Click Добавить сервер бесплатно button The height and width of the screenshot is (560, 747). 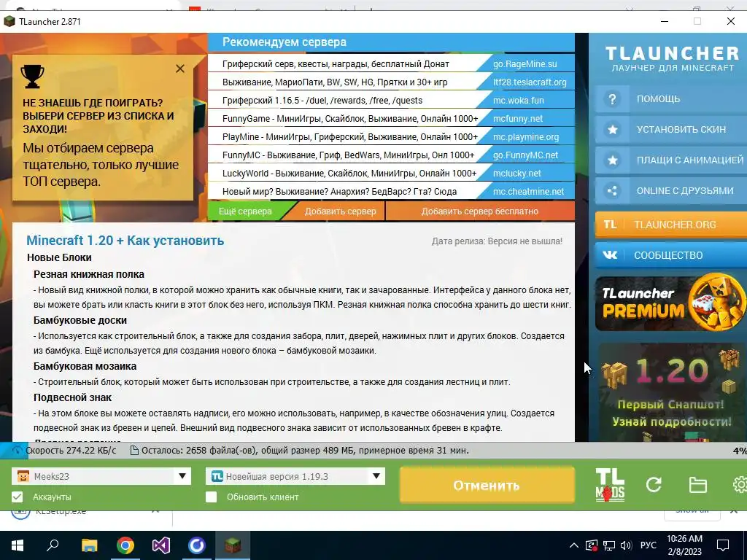[480, 211]
